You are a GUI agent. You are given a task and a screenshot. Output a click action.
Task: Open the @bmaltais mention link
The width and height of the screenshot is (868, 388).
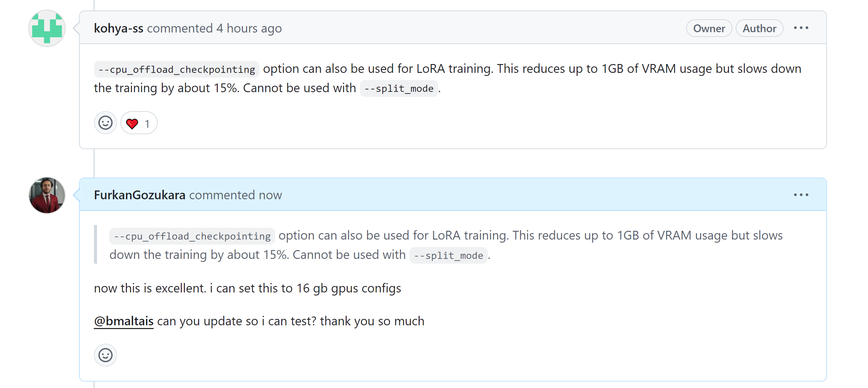click(x=123, y=321)
